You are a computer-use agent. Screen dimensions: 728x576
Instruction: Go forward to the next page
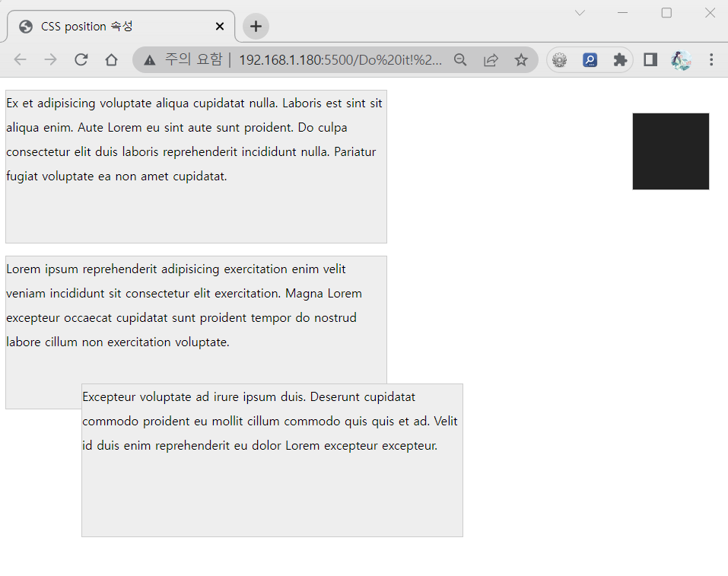[x=51, y=59]
